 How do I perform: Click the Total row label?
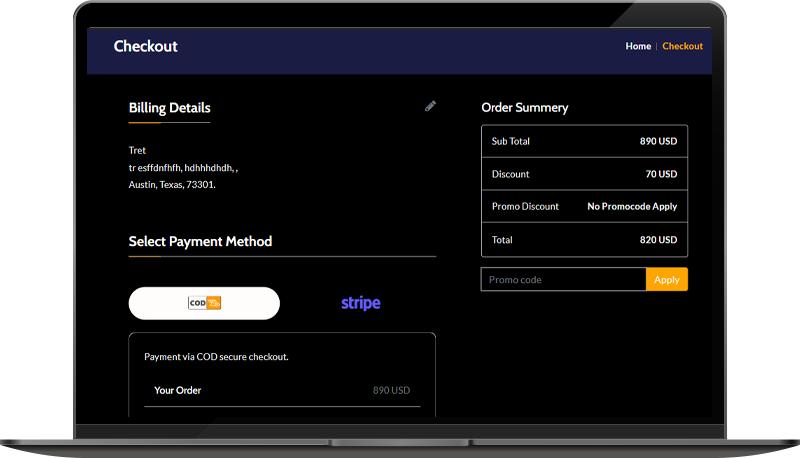(x=502, y=240)
